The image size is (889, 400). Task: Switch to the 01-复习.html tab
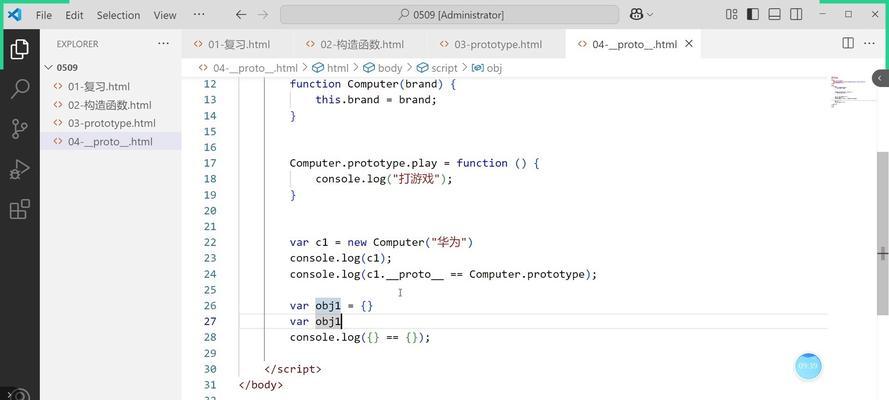[237, 44]
